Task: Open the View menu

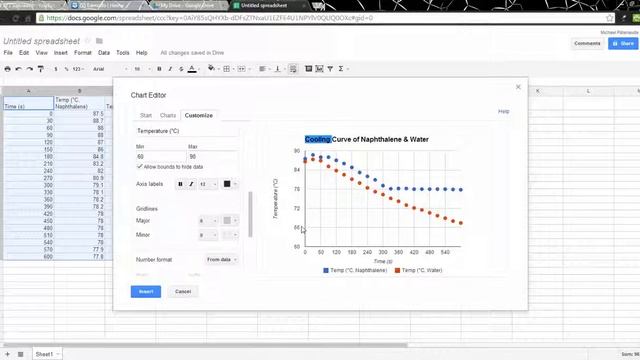Action: [x=41, y=53]
